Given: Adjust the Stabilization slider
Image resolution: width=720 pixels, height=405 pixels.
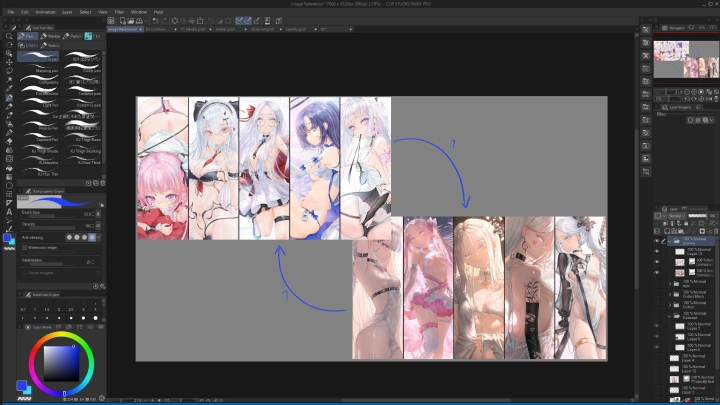Looking at the screenshot, I should click(x=51, y=262).
